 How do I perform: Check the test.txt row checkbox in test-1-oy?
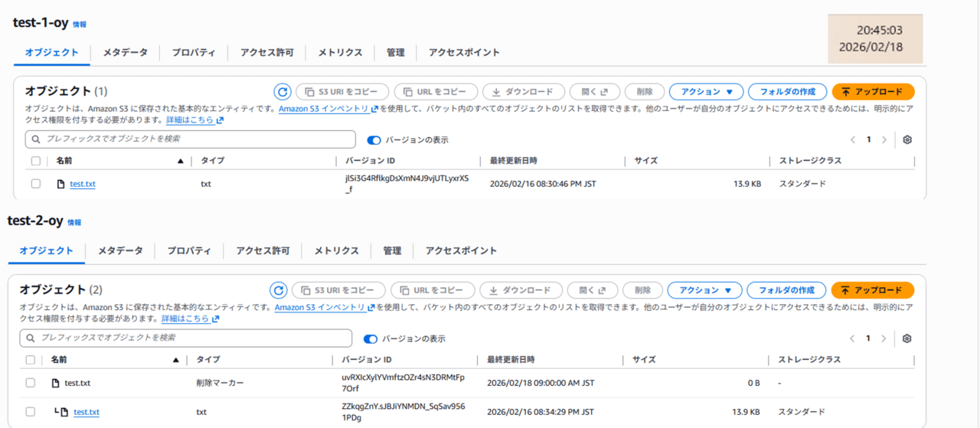click(36, 184)
